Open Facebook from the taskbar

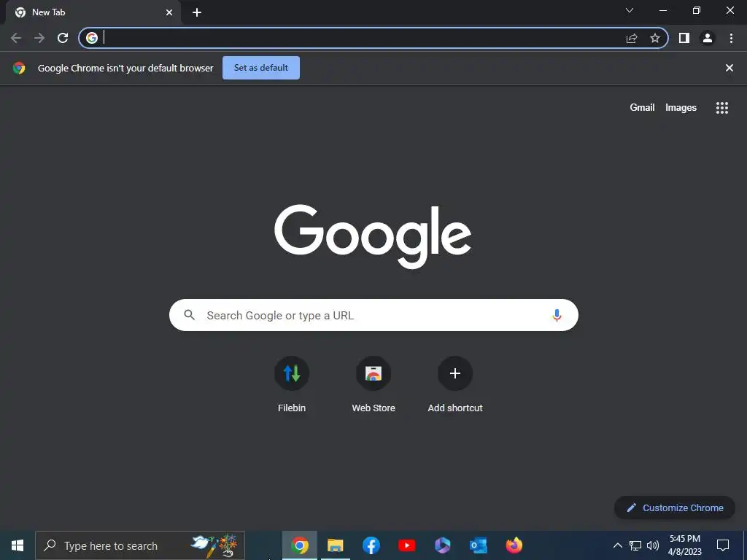click(x=371, y=545)
